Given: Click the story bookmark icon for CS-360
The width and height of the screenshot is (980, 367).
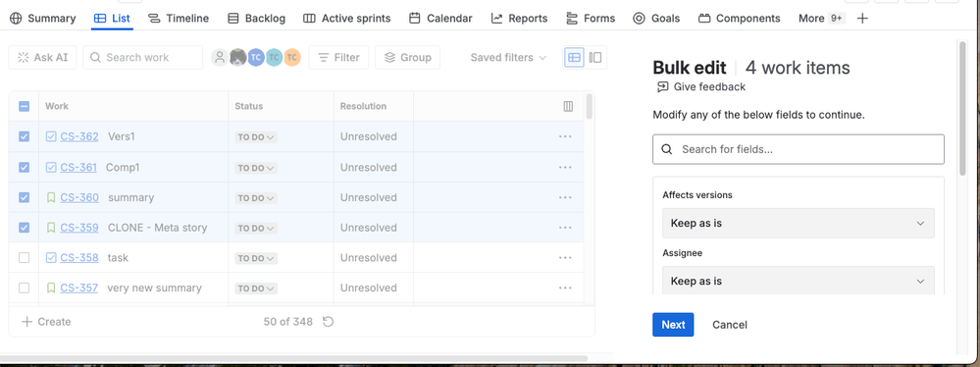Looking at the screenshot, I should (51, 197).
